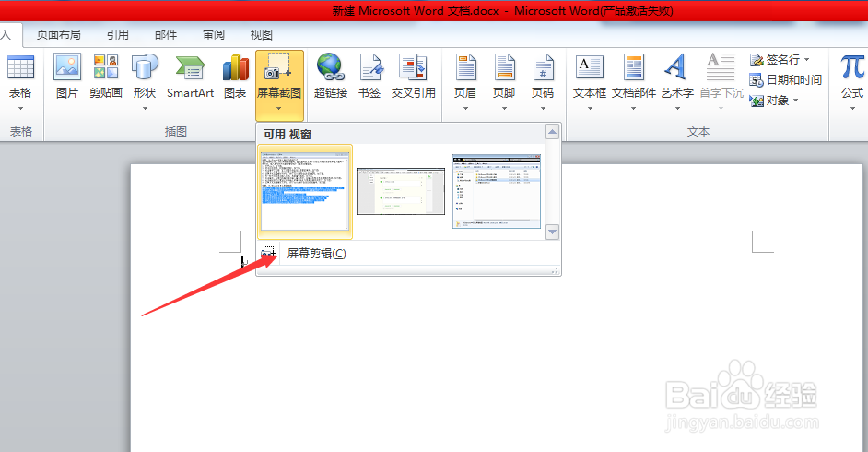Switch to the 邮件 tab
Image resolution: width=868 pixels, height=452 pixels.
coord(166,35)
